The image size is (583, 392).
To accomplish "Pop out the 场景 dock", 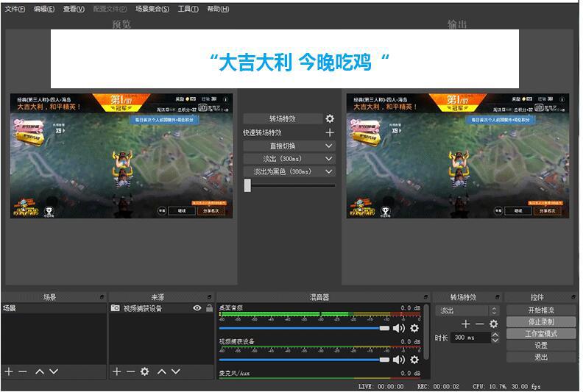I will pos(102,297).
